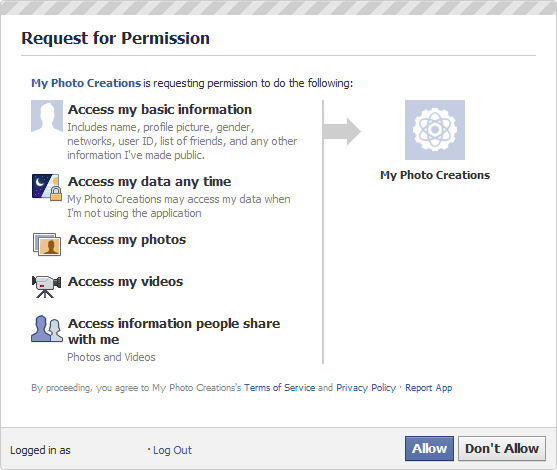
Task: Click Access information people share with me
Action: point(174,331)
